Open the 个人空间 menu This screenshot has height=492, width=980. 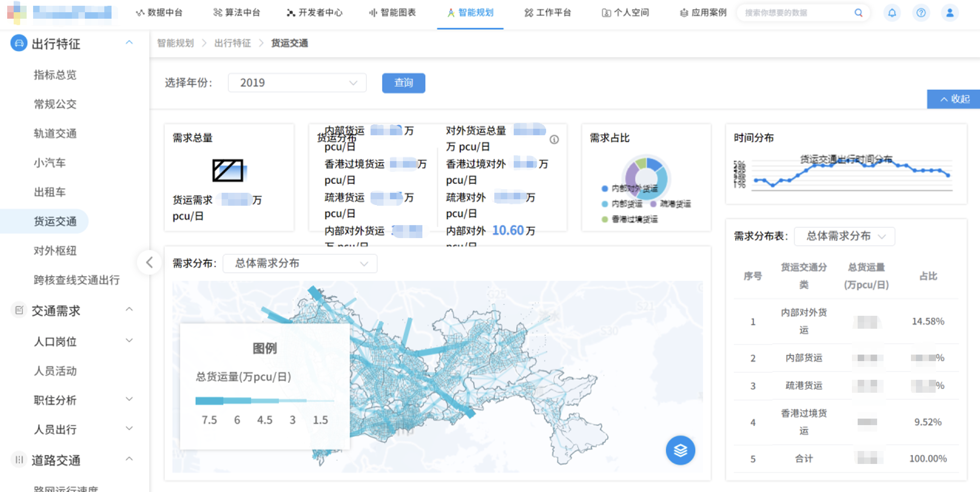(x=625, y=13)
